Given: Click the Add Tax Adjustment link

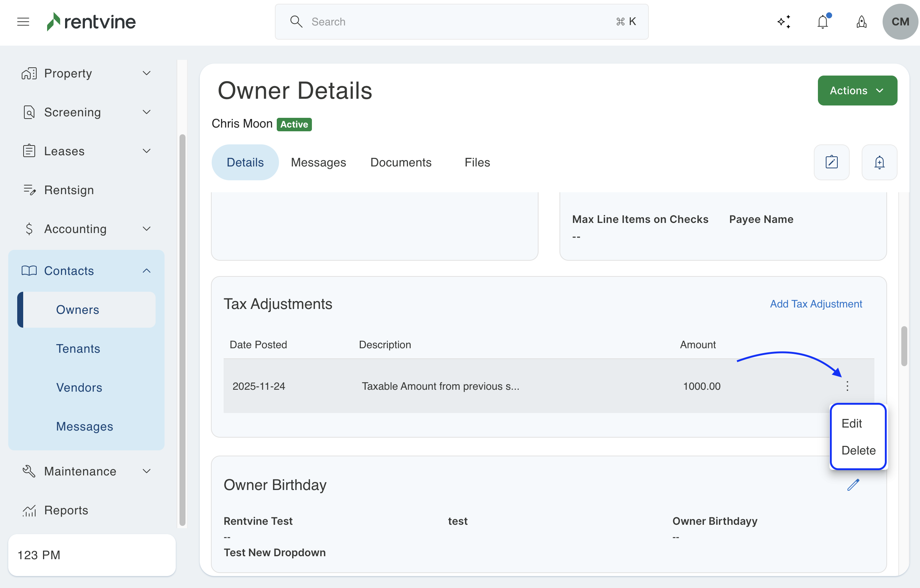Looking at the screenshot, I should (816, 304).
